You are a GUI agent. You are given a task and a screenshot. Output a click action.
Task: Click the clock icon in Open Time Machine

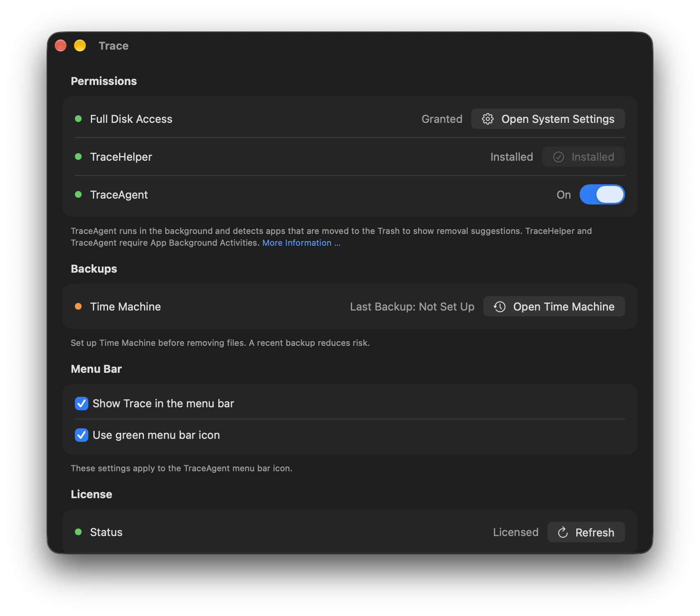tap(499, 307)
